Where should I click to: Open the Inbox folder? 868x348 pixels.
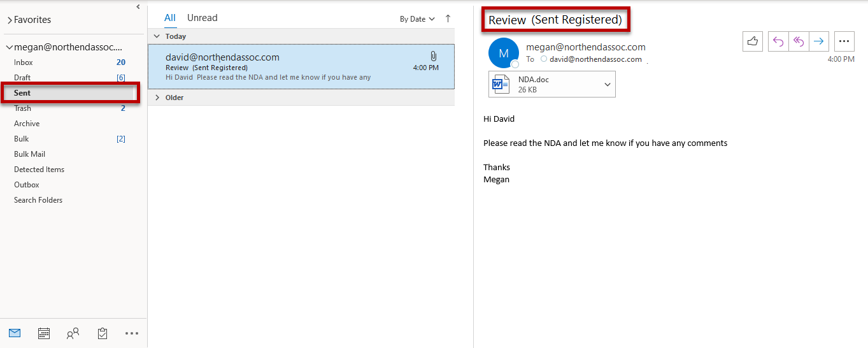(24, 62)
